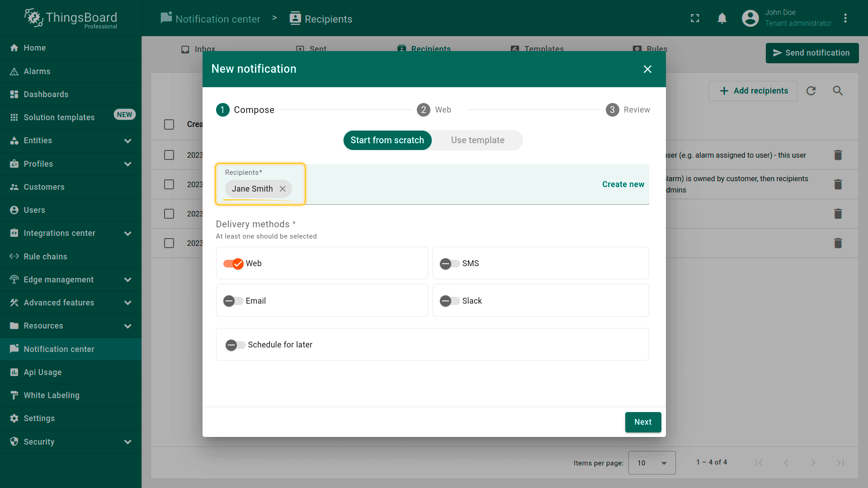Turn on Email delivery method
This screenshot has height=488, width=868.
click(233, 301)
